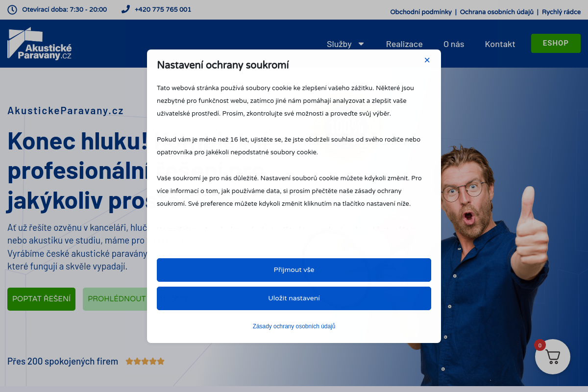
Task: Open the Rychlý rádce link
Action: coord(561,12)
